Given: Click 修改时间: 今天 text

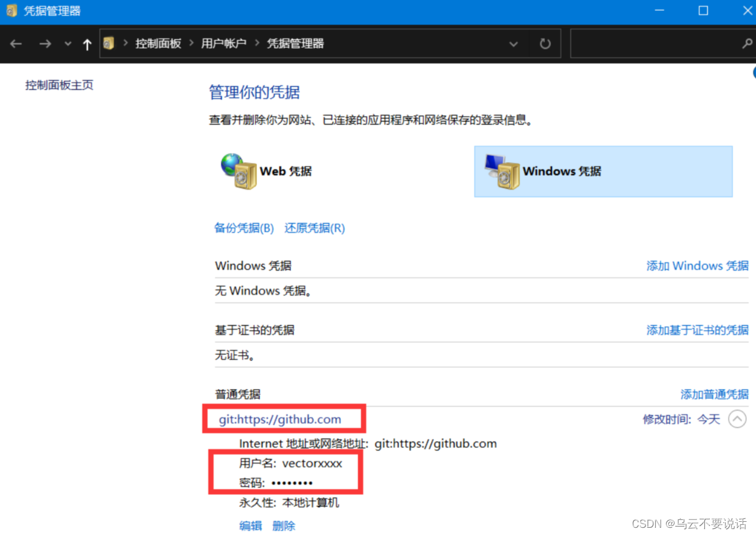Looking at the screenshot, I should (682, 419).
